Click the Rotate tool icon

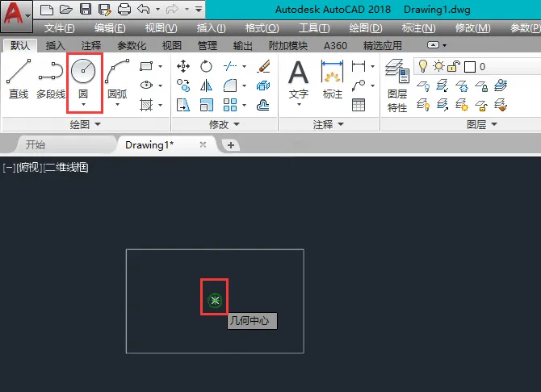click(206, 66)
